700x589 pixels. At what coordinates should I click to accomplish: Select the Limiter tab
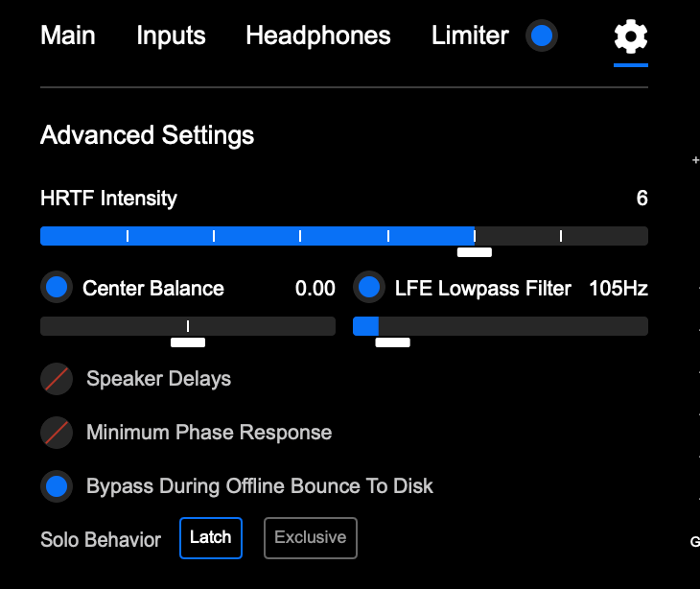[x=470, y=36]
